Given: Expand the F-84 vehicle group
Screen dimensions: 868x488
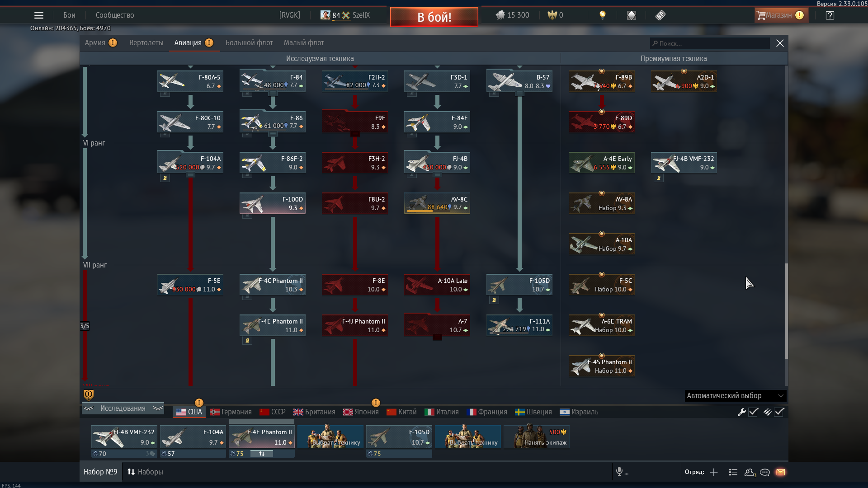Looking at the screenshot, I should coord(273,94).
